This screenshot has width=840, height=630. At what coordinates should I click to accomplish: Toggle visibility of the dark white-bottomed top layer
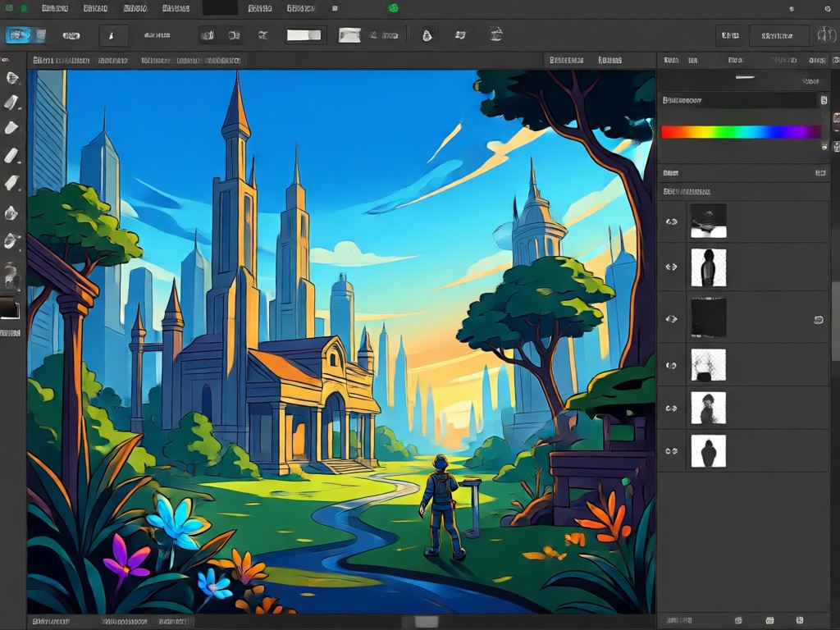click(x=671, y=221)
